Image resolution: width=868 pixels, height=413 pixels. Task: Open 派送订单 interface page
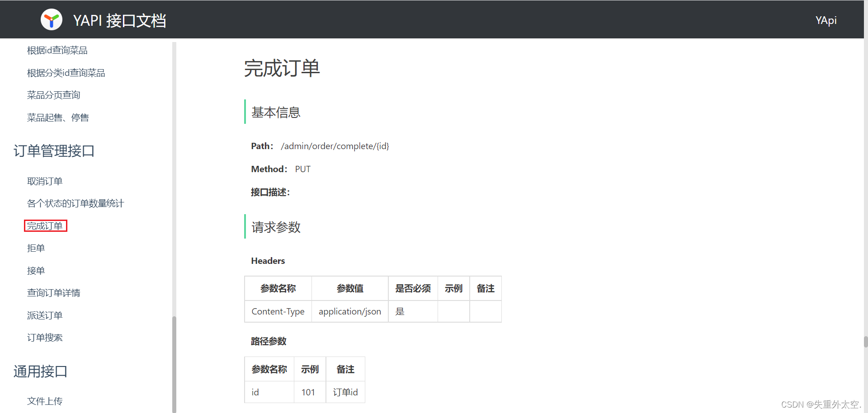pyautogui.click(x=45, y=315)
